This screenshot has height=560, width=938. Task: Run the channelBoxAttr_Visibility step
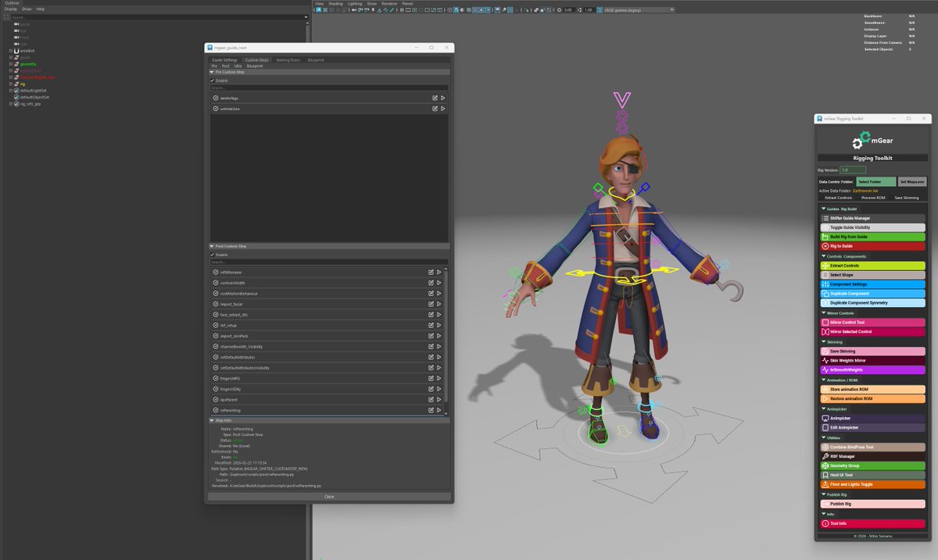pyautogui.click(x=439, y=346)
